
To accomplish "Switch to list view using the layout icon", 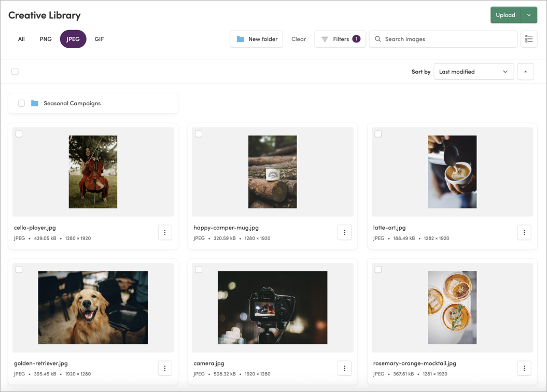I will [x=529, y=39].
